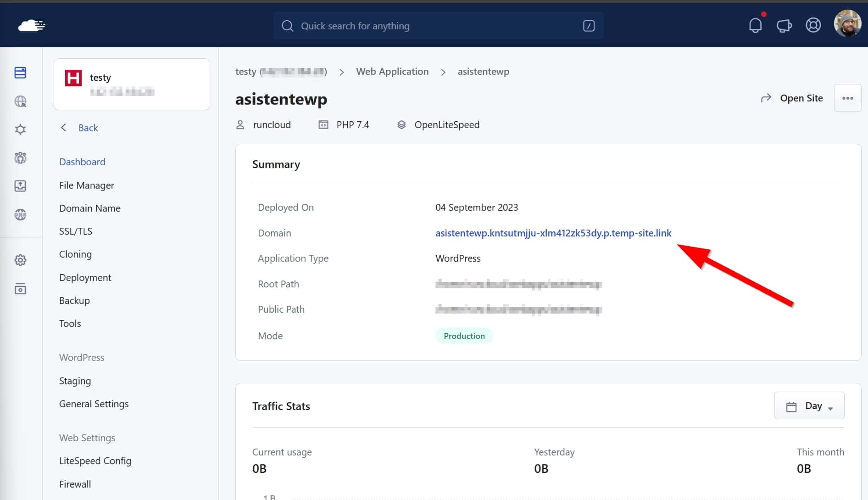Open File Manager in the sidebar
This screenshot has height=500, width=868.
pos(86,185)
